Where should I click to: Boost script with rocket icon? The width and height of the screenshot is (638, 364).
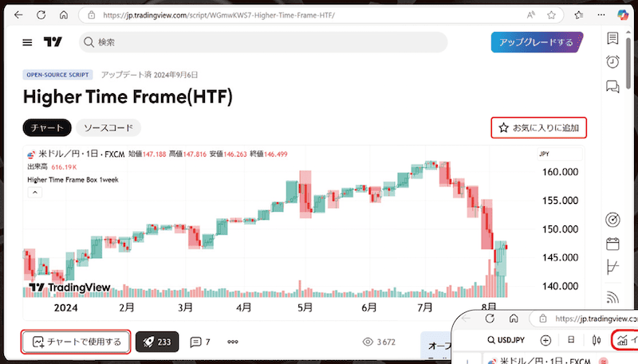(157, 342)
